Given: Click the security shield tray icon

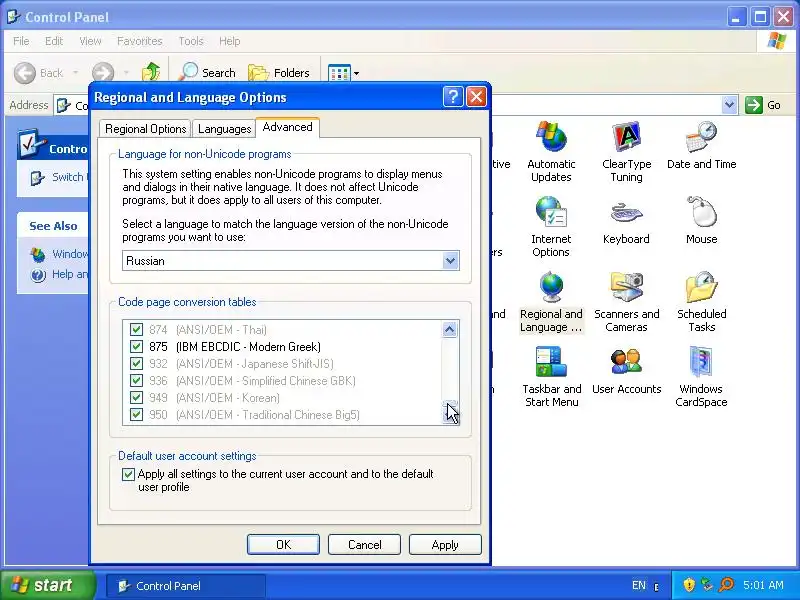Looking at the screenshot, I should point(689,585).
